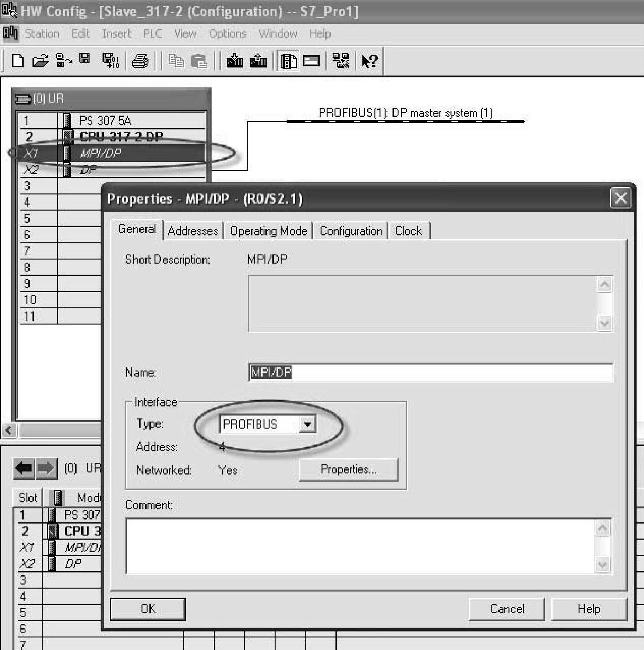Expand the interface Type dropdown showing PROFIBUS
This screenshot has width=644, height=650.
(x=307, y=424)
